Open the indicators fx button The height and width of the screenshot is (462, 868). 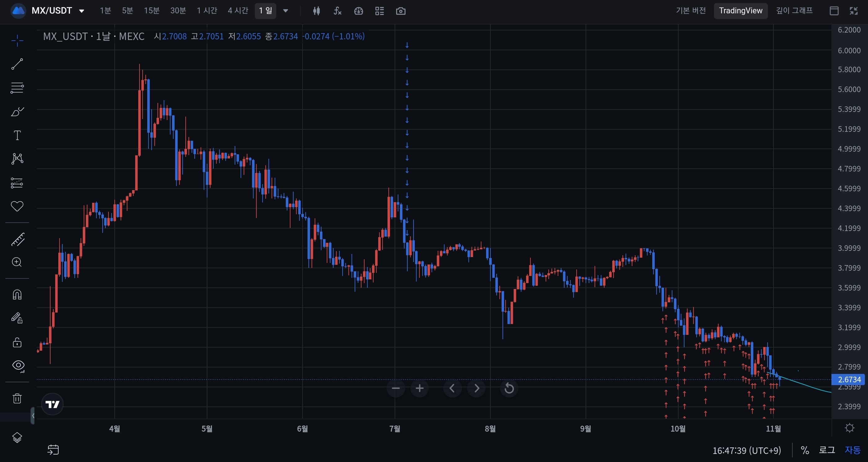pyautogui.click(x=337, y=11)
